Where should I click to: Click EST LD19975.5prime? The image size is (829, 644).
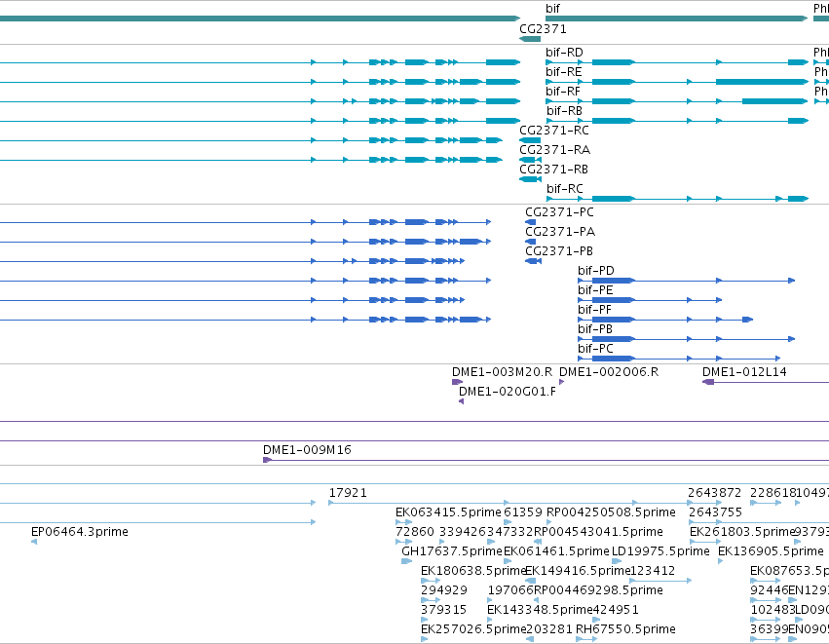pos(660,551)
